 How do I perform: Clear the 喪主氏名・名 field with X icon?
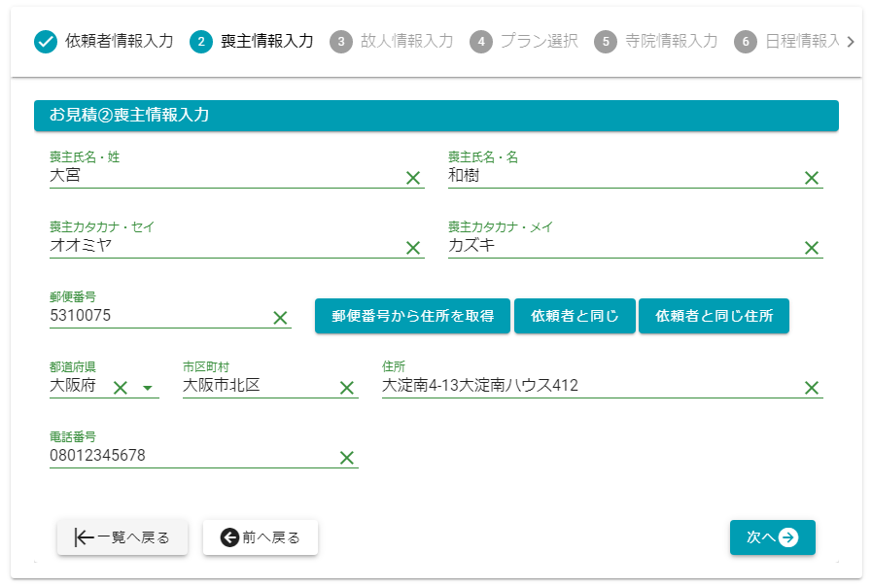(812, 178)
